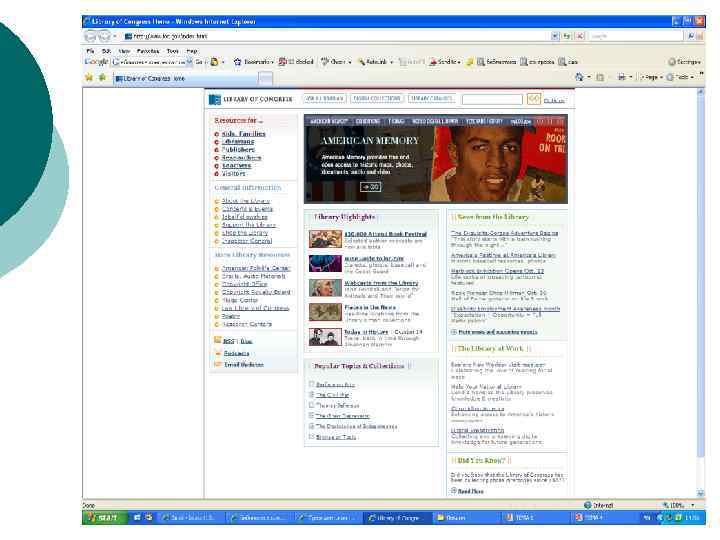The image size is (720, 540).
Task: Click the GO button on American Memory banner
Action: (371, 187)
